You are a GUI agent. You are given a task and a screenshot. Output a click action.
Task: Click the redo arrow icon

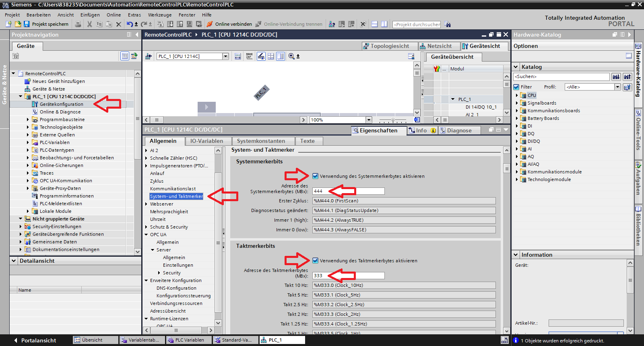(144, 24)
